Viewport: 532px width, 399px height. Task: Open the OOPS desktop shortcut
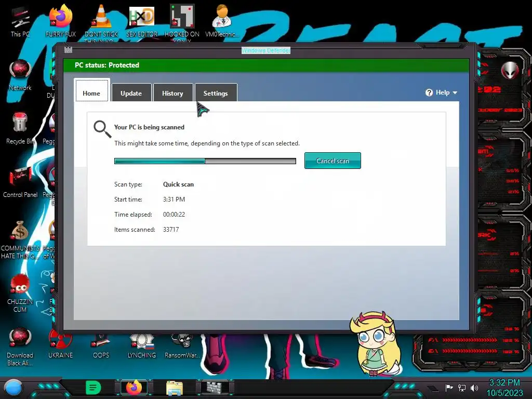click(101, 346)
